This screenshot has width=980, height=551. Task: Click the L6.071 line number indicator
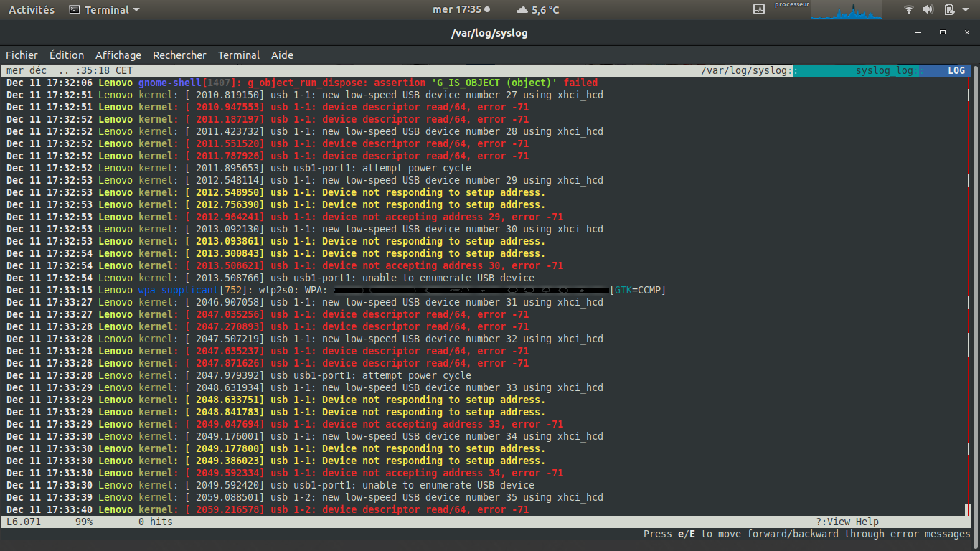(24, 522)
